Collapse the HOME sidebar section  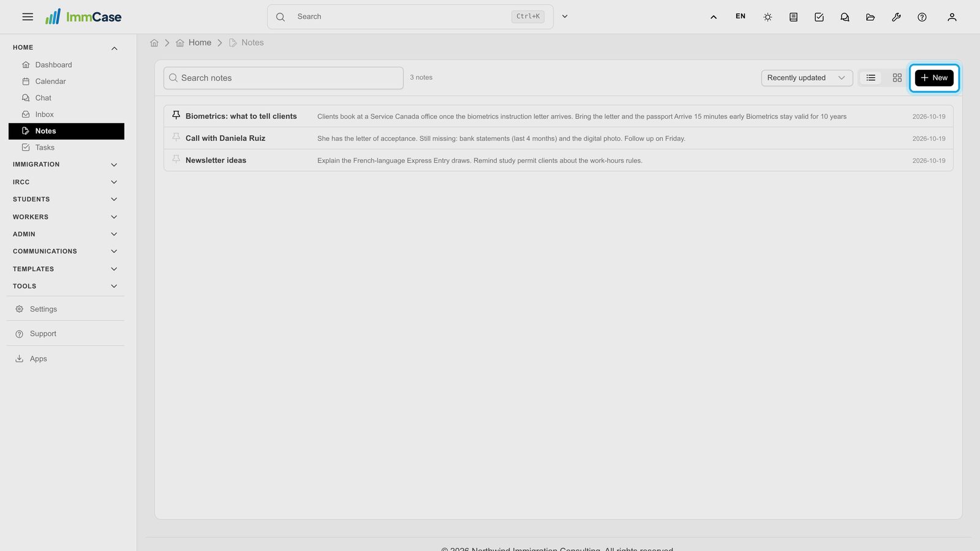pos(66,48)
